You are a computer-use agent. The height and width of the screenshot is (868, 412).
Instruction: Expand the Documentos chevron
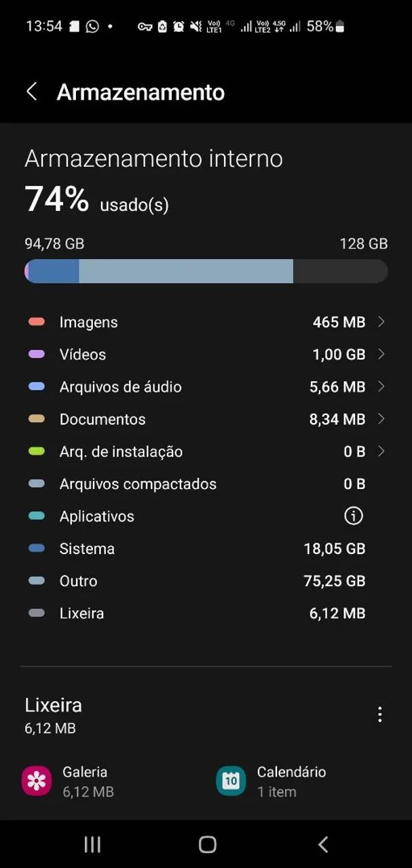point(381,419)
